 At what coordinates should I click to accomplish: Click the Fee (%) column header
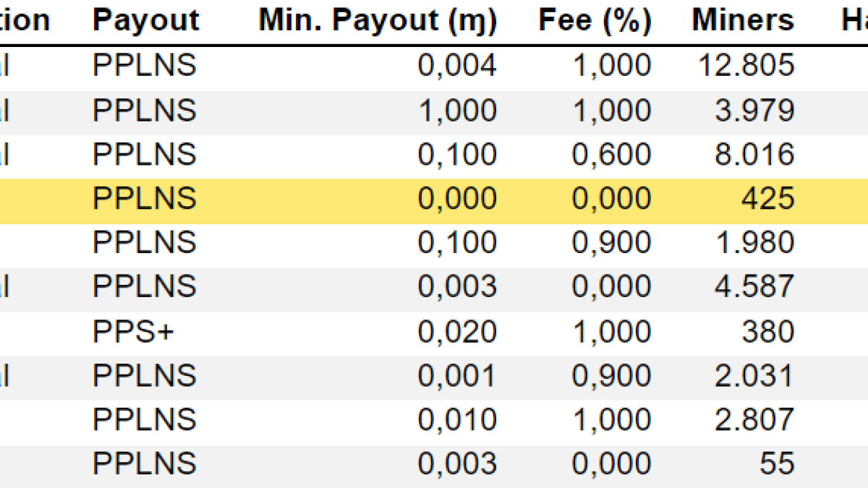[595, 20]
